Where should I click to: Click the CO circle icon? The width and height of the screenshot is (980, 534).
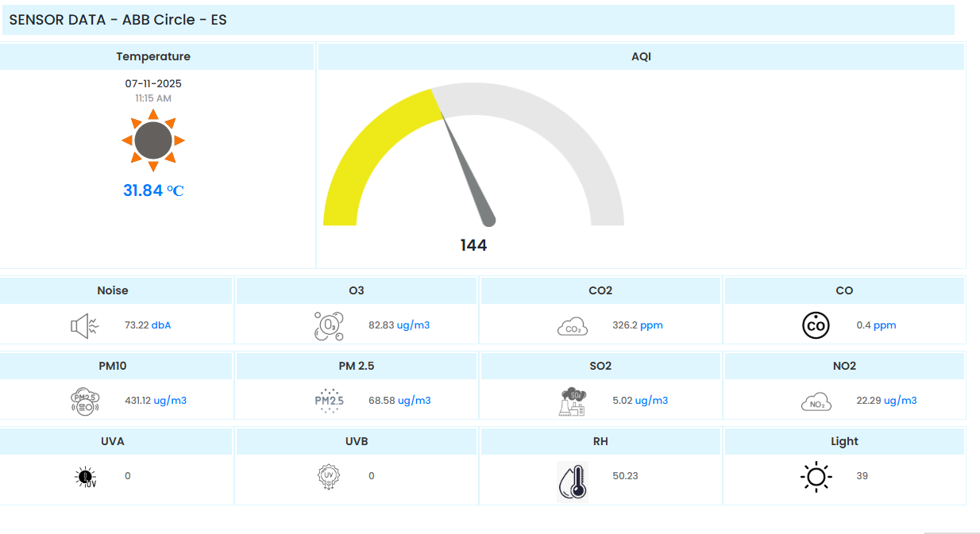pyautogui.click(x=816, y=325)
